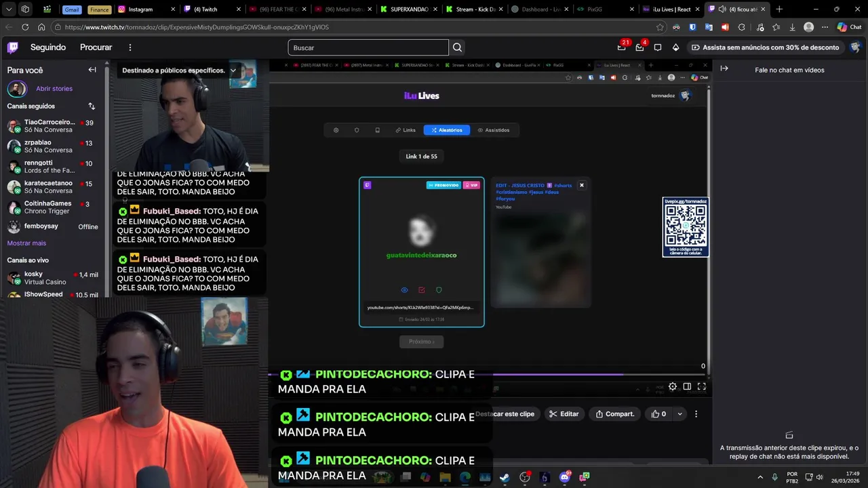The image size is (868, 488).
Task: Open clip player settings gear
Action: click(672, 386)
